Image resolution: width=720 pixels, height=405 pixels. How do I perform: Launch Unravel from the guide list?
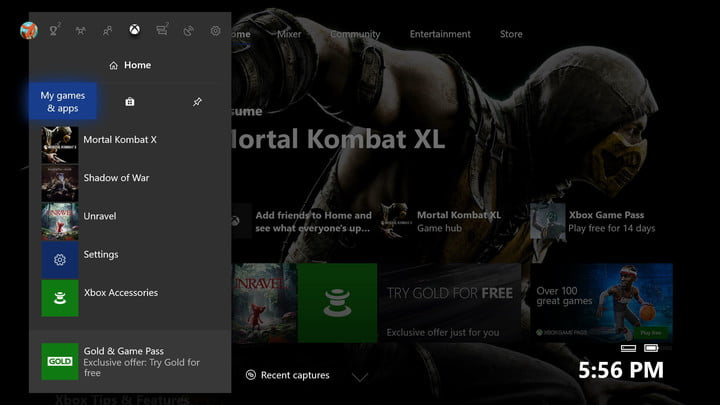(x=130, y=221)
